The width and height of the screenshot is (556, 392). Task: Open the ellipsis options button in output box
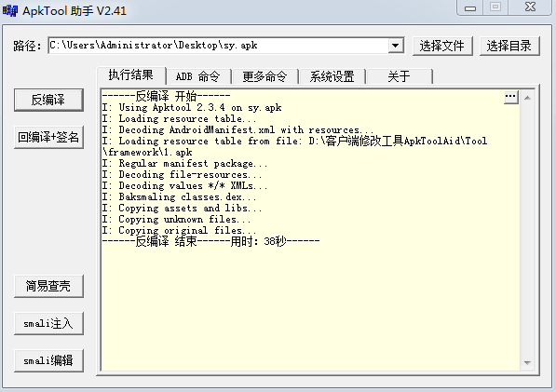coord(511,97)
